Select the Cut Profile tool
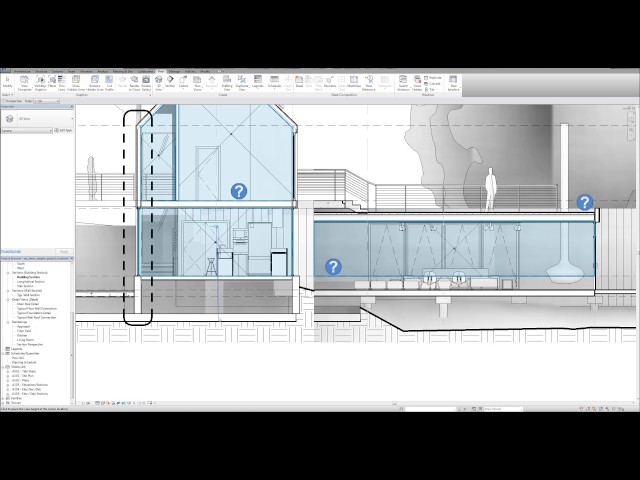 click(x=109, y=83)
